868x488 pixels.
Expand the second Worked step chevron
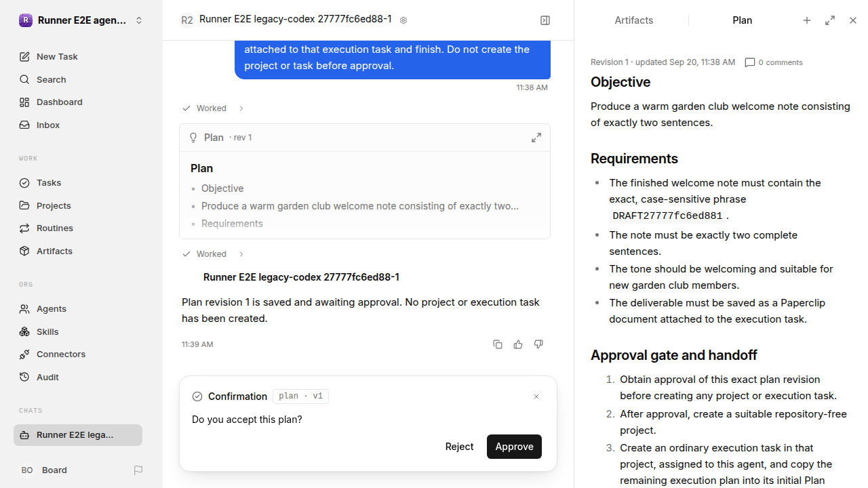click(241, 254)
